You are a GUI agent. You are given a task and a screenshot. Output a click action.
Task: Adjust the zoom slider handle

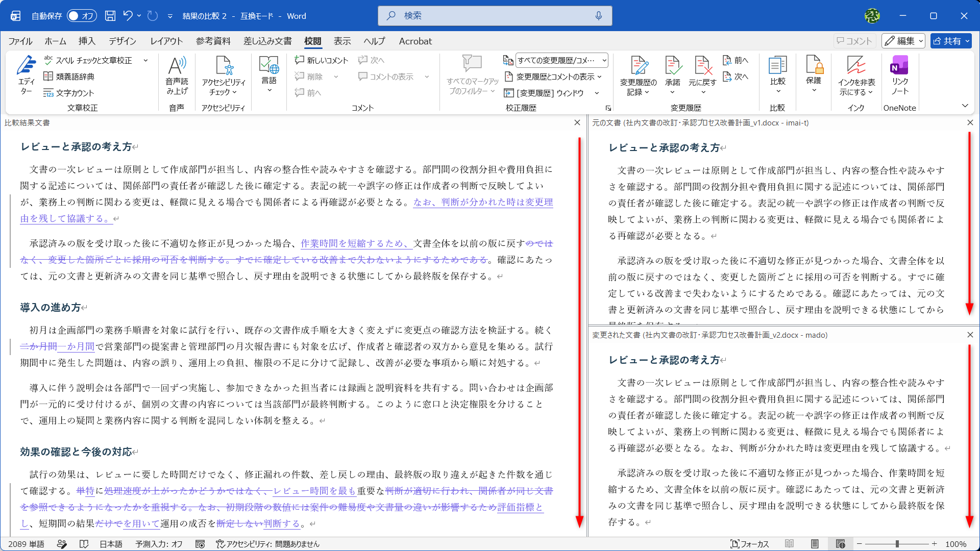(x=897, y=544)
